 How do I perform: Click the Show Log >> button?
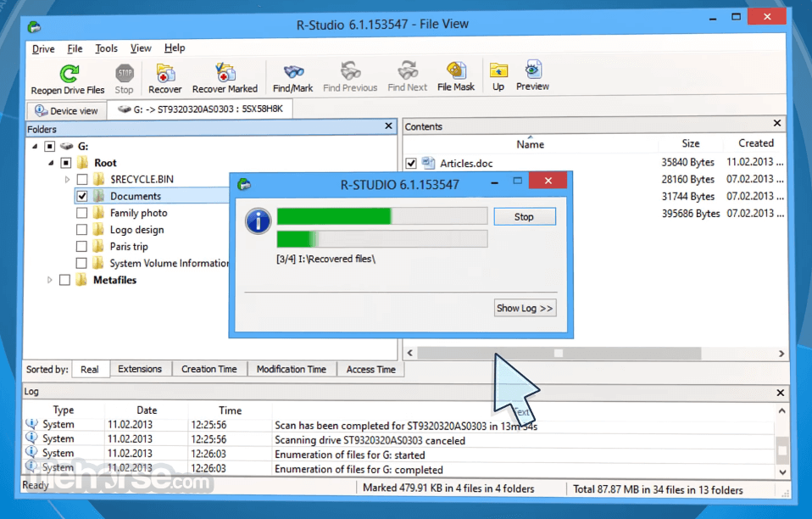(525, 308)
